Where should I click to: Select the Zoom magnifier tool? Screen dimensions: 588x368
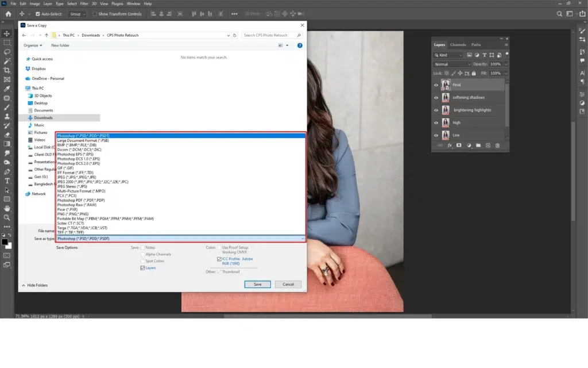pyautogui.click(x=7, y=217)
